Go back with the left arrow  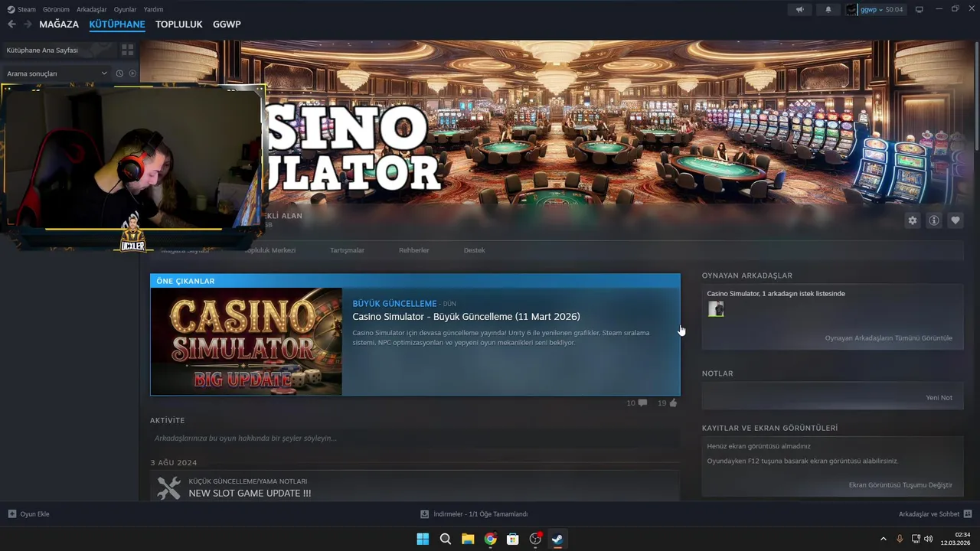tap(11, 24)
